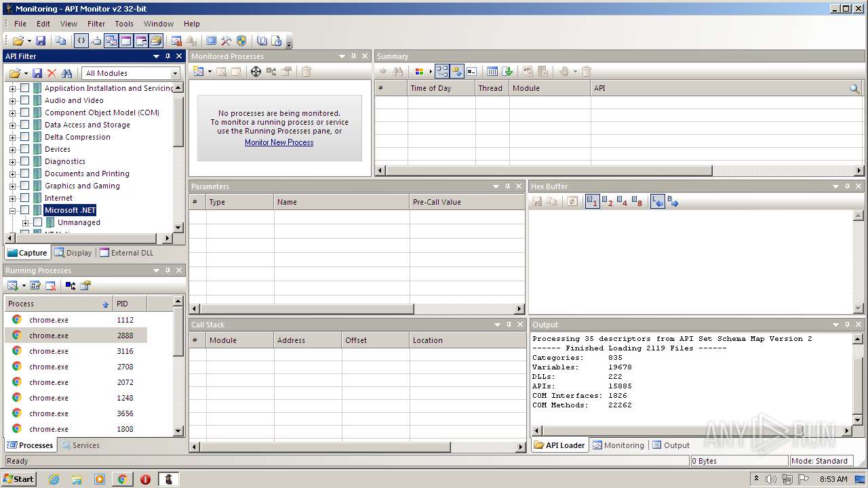Image resolution: width=868 pixels, height=488 pixels.
Task: Click the Options tools icon in main toolbar
Action: point(226,41)
